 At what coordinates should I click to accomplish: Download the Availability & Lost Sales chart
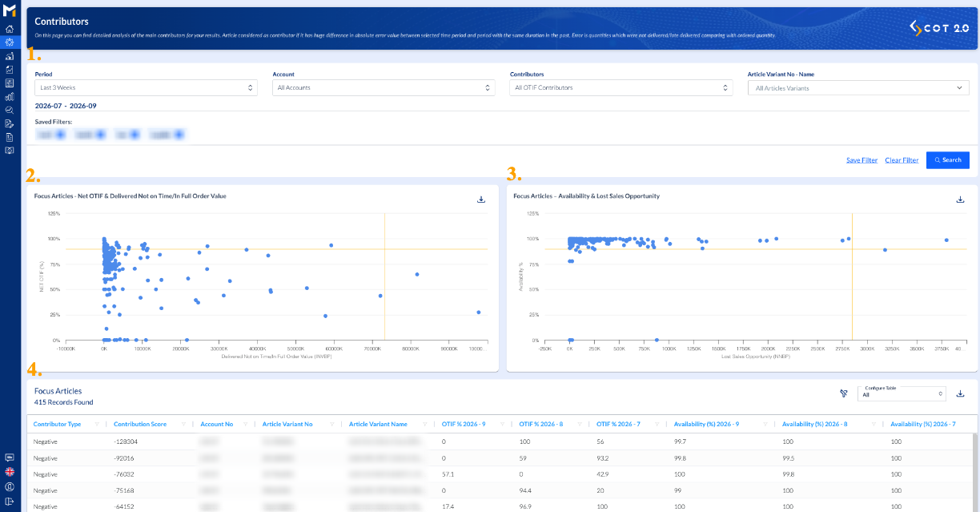960,200
